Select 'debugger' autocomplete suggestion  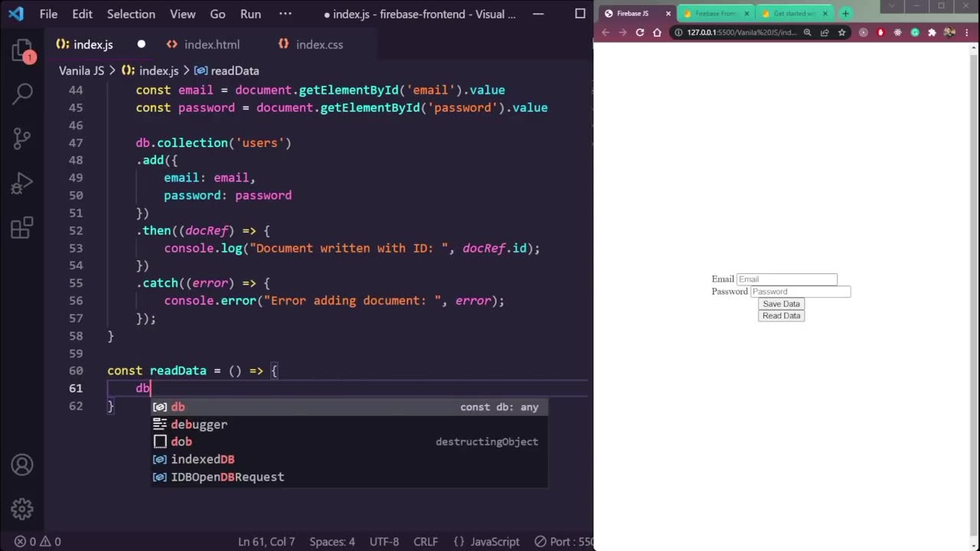coord(349,424)
